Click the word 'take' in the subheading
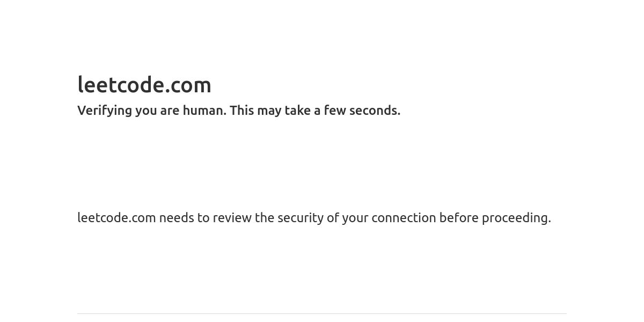The height and width of the screenshot is (322, 644). (298, 110)
